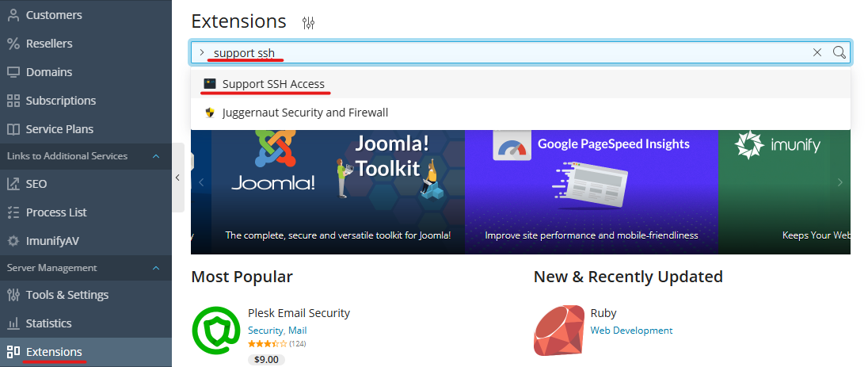Open the Imunify banner
Viewport: 868px width, 367px height.
click(x=784, y=192)
